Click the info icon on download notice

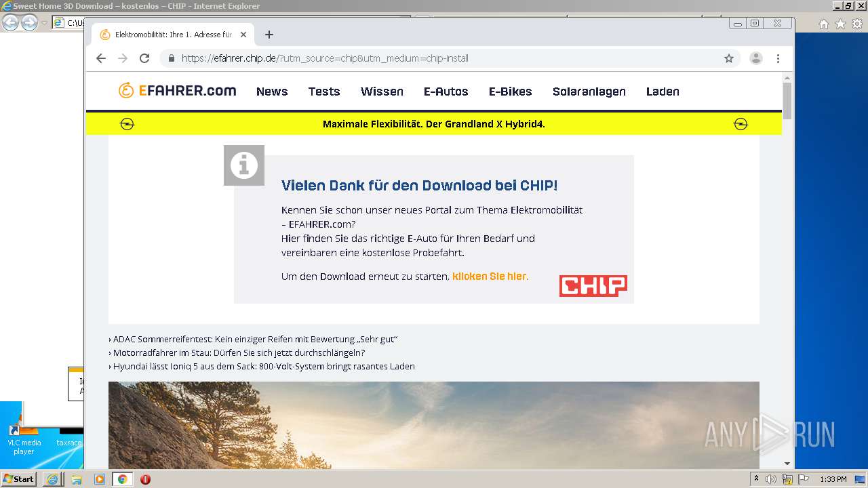coord(244,165)
